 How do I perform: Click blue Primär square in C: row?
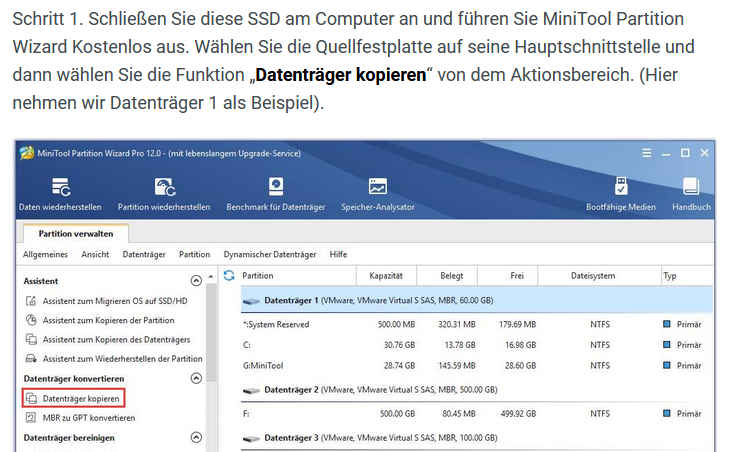tap(667, 345)
